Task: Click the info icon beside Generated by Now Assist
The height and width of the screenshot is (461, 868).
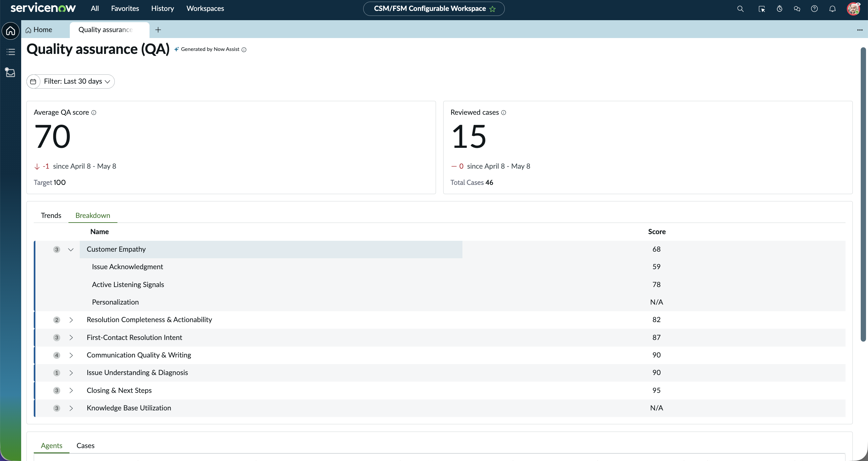Action: [x=244, y=50]
